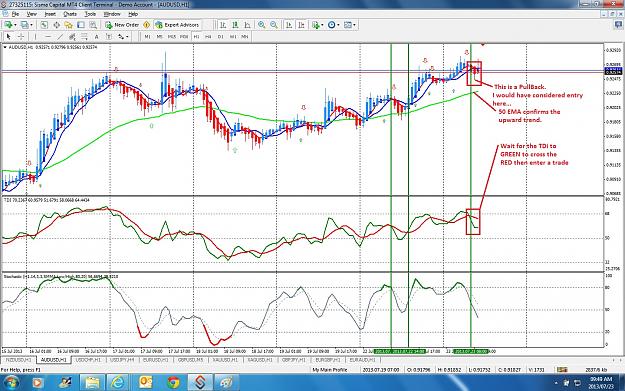This screenshot has width=625, height=391.
Task: Open the File menu
Action: (x=15, y=14)
